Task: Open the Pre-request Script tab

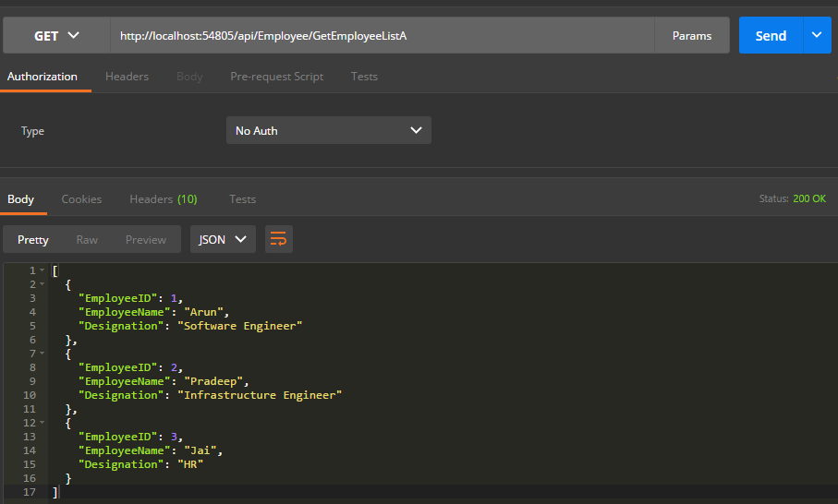Action: pyautogui.click(x=276, y=77)
